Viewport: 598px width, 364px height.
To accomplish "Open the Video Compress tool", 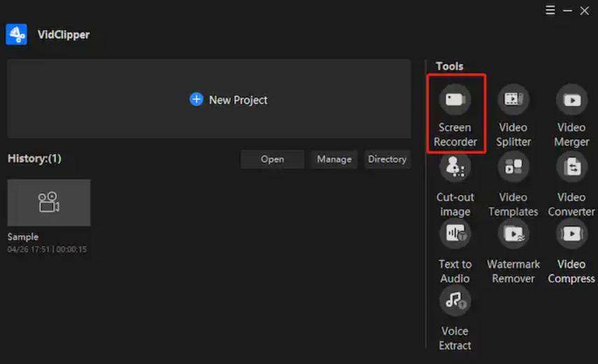I will click(x=571, y=234).
